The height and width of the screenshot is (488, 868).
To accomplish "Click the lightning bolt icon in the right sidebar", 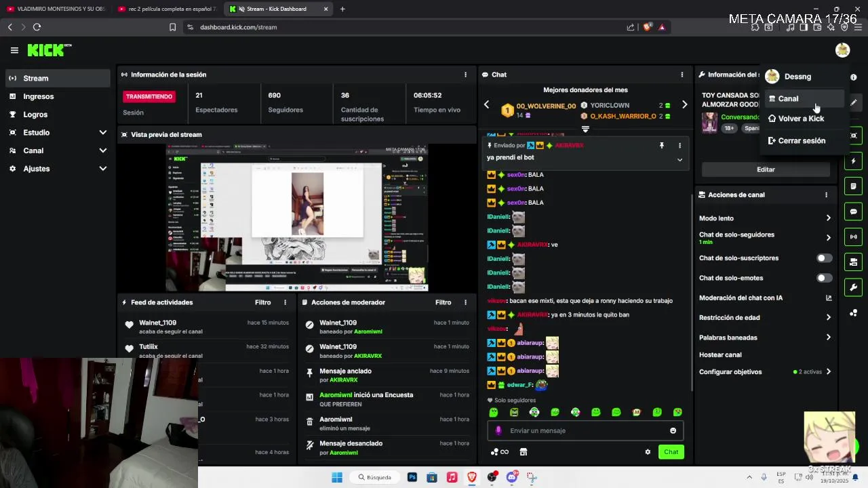I will pos(854,161).
